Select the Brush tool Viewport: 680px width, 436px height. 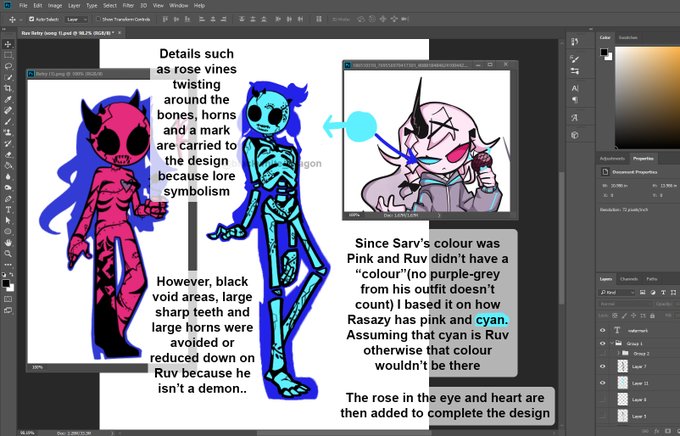(8, 121)
